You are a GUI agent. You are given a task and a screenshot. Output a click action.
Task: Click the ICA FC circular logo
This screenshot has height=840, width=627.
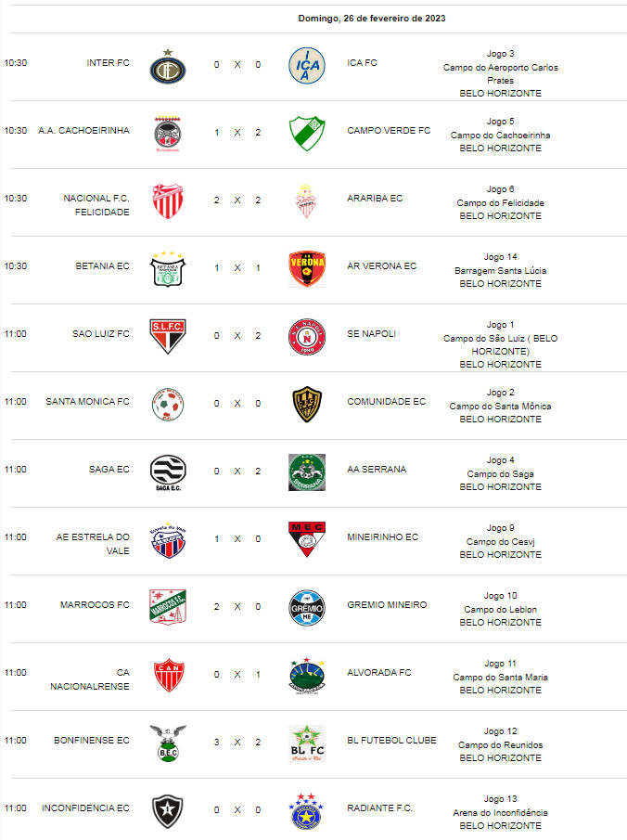(307, 65)
